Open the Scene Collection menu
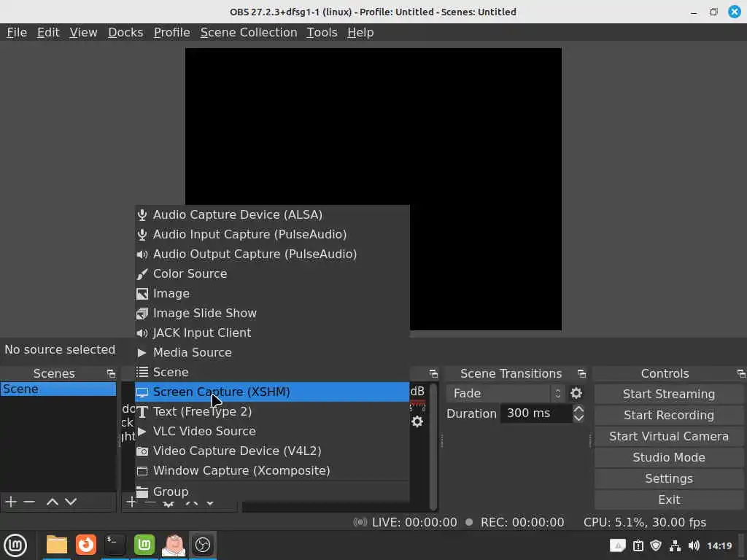Image resolution: width=747 pixels, height=560 pixels. click(249, 32)
